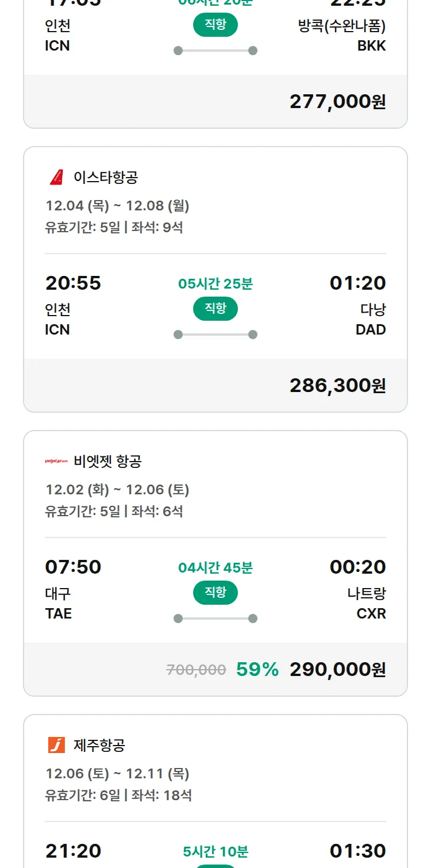Click the 05시간 25분 flight duration
Viewport: 431px width, 868px height.
[215, 283]
